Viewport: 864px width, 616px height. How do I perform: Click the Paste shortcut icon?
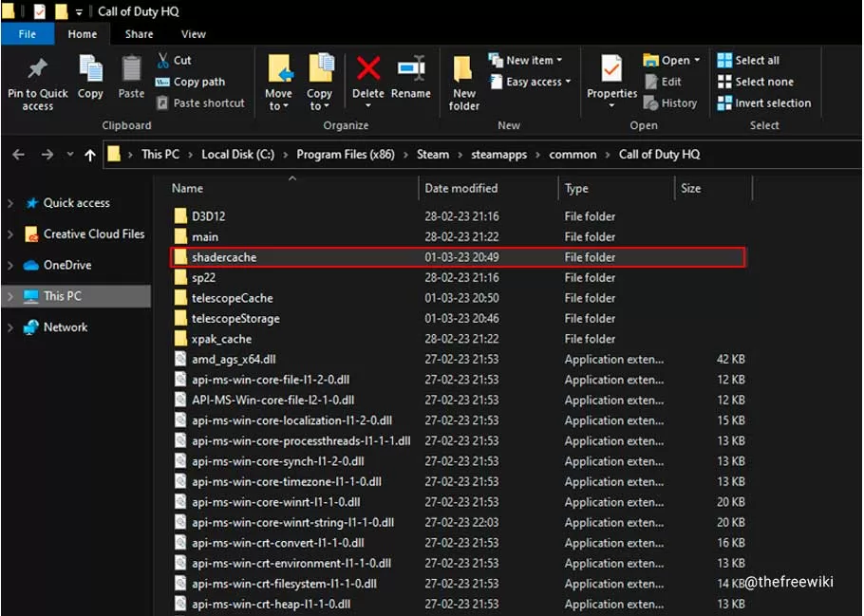162,103
